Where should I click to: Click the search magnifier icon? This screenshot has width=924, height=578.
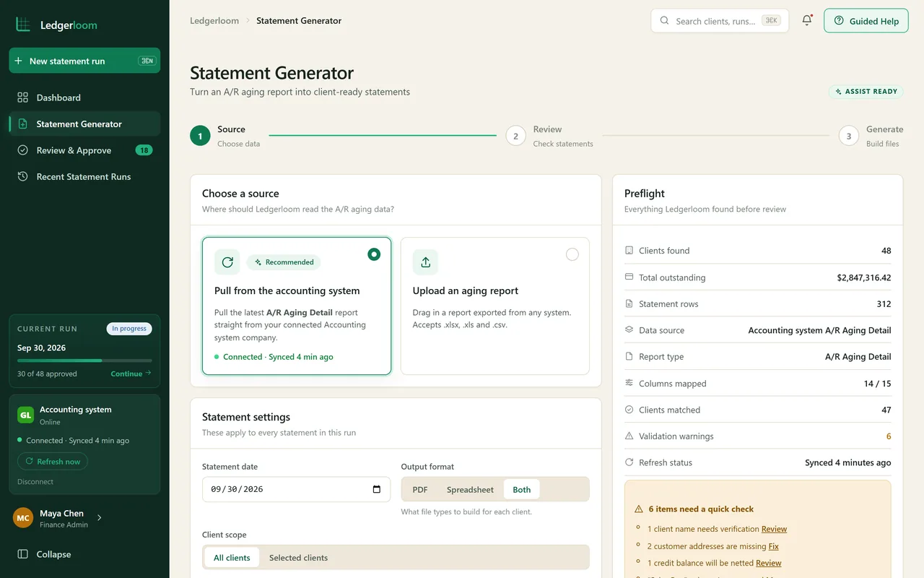[x=664, y=21]
